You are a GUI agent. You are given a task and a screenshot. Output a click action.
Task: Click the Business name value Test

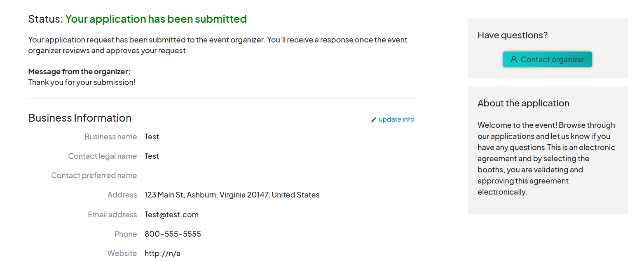(152, 136)
